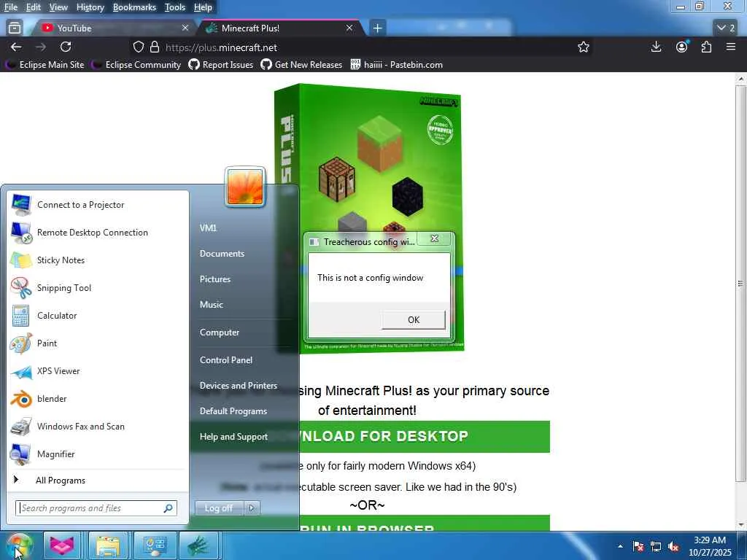The width and height of the screenshot is (747, 560).
Task: Click the Windows Start orb
Action: click(x=19, y=545)
